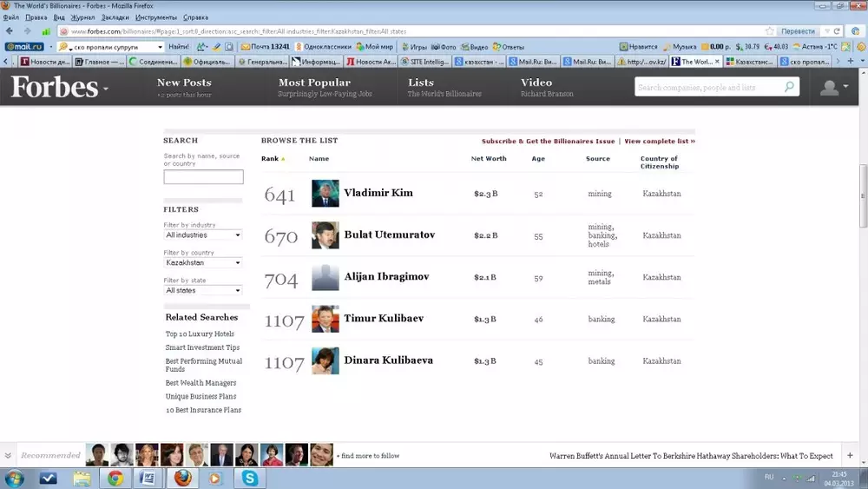The height and width of the screenshot is (489, 868).
Task: Click the name or country search field
Action: coord(203,177)
